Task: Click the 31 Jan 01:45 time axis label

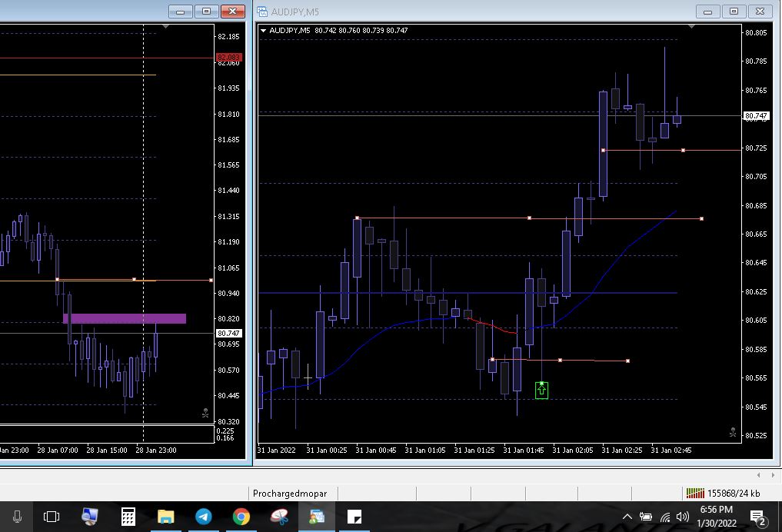Action: 523,451
